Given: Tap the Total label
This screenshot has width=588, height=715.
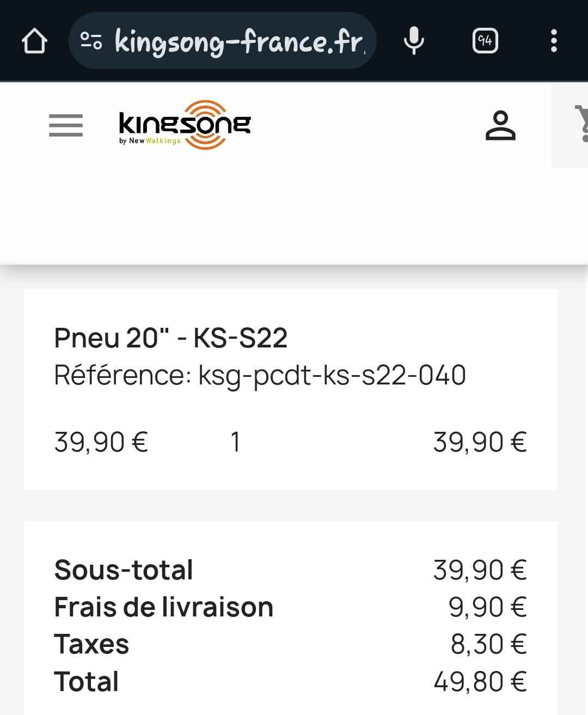Looking at the screenshot, I should coord(87,681).
